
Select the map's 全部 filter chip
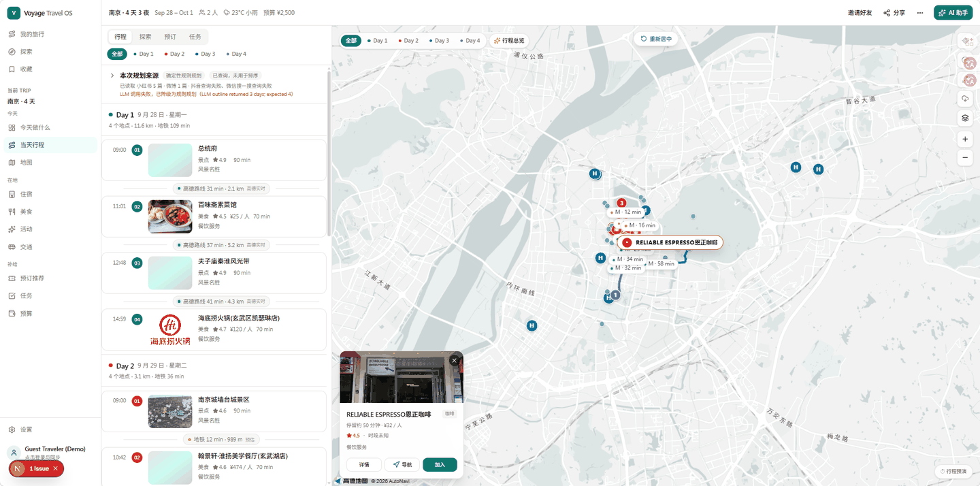click(350, 41)
